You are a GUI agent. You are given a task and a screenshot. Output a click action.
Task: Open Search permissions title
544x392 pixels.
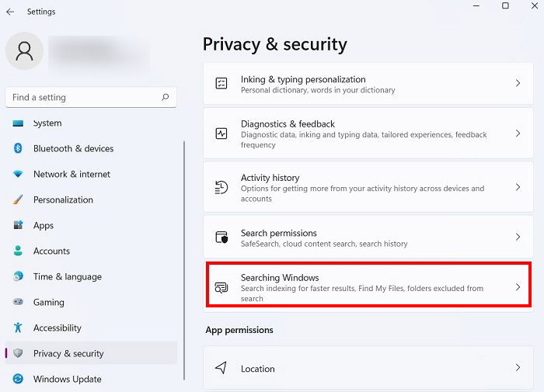pos(278,233)
